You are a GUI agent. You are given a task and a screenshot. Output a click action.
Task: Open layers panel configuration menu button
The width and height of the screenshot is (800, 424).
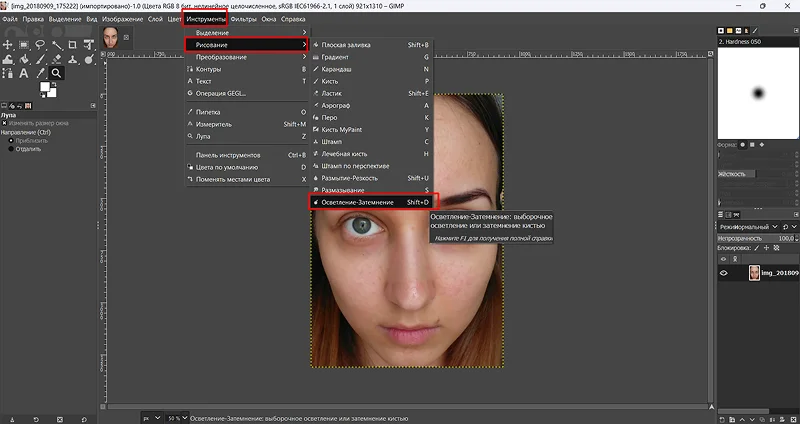coord(796,214)
